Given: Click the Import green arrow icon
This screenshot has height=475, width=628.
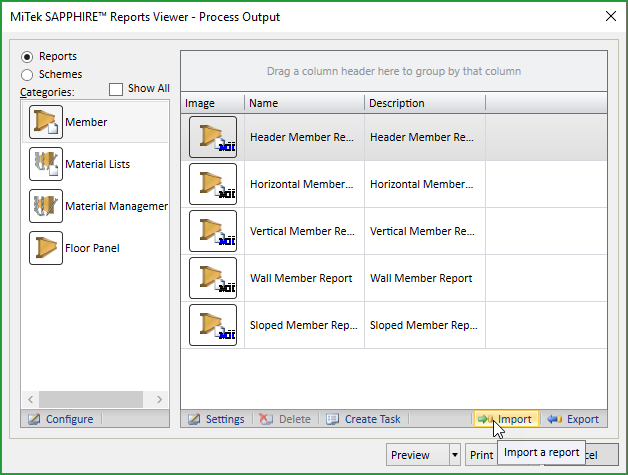Looking at the screenshot, I should (x=485, y=419).
